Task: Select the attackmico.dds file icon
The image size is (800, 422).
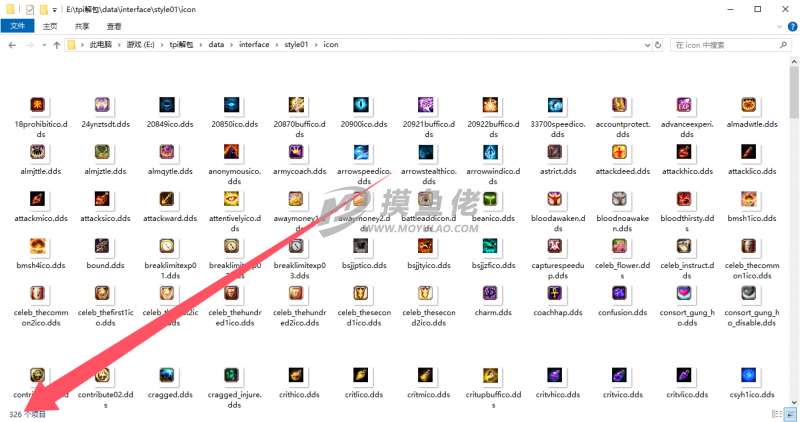Action: pyautogui.click(x=38, y=199)
